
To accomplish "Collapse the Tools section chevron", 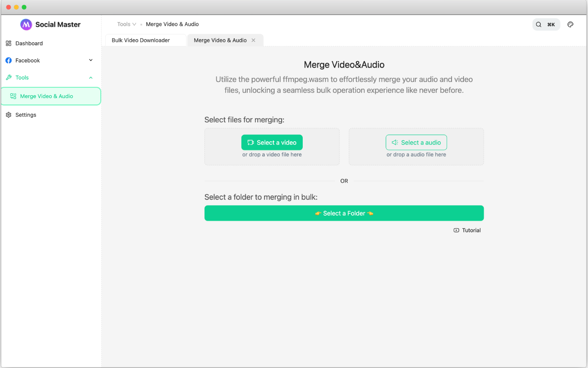I will [x=90, y=78].
